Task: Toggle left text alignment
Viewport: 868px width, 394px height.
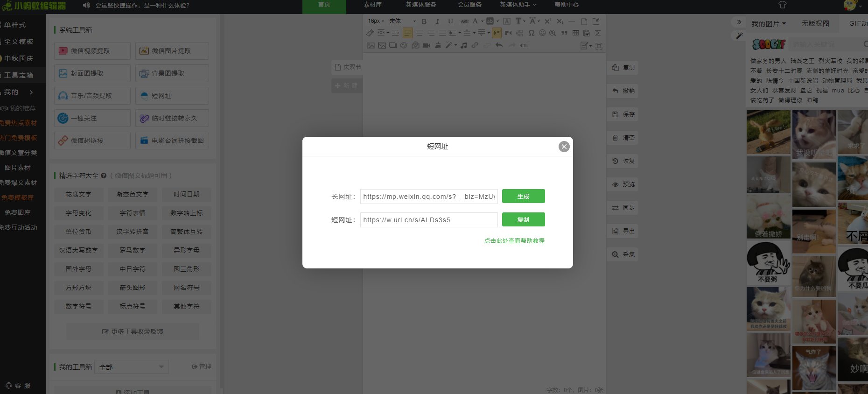Action: (x=408, y=33)
